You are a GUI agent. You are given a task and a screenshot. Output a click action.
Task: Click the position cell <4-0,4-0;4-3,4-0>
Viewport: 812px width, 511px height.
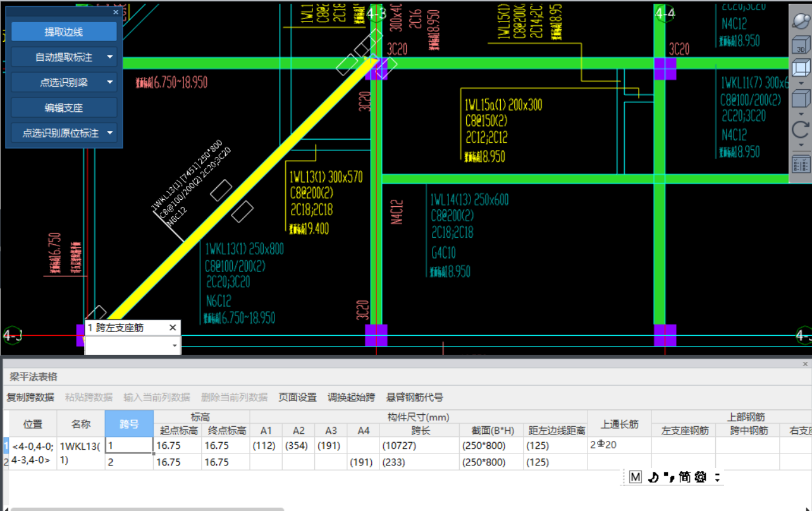(x=33, y=453)
